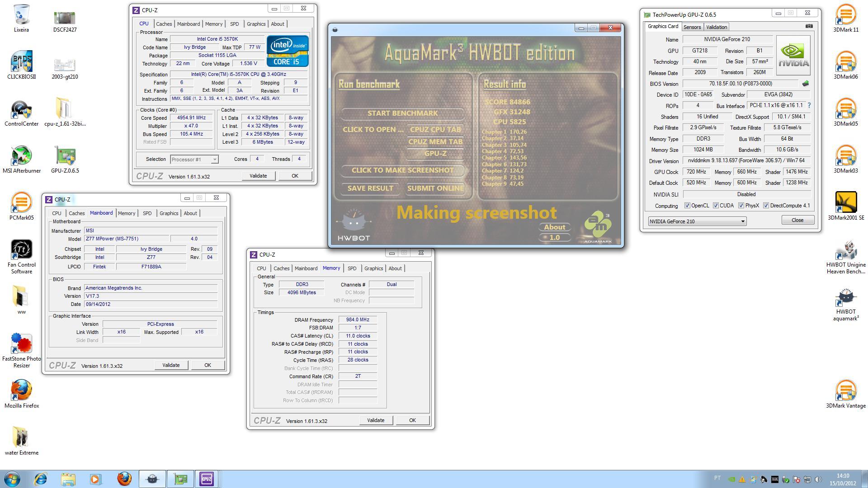This screenshot has height=488, width=868.
Task: Click CPUZ MEM TAB button in AquaMark
Action: [435, 142]
